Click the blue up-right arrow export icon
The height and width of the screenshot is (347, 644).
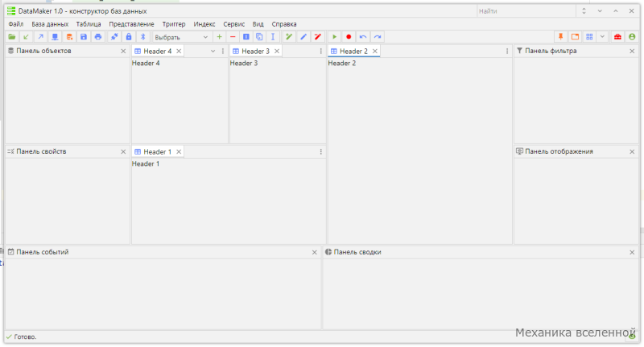(x=41, y=37)
